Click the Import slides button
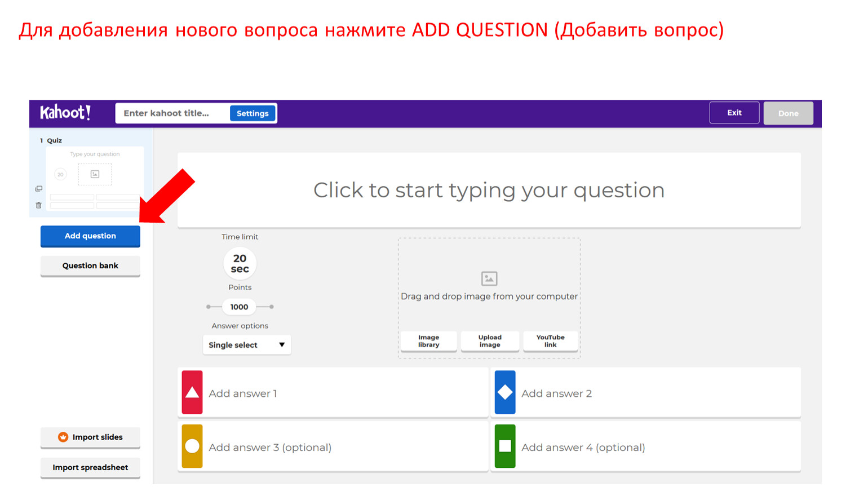 (90, 437)
